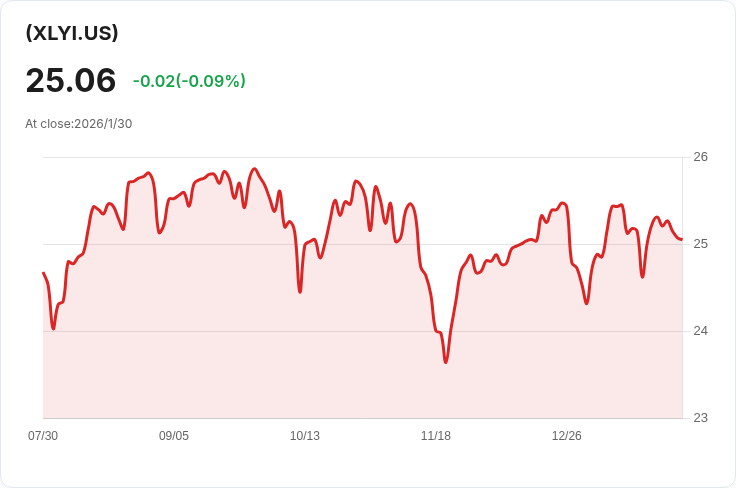Select the 10/13 date axis label
The image size is (736, 488).
click(x=305, y=436)
